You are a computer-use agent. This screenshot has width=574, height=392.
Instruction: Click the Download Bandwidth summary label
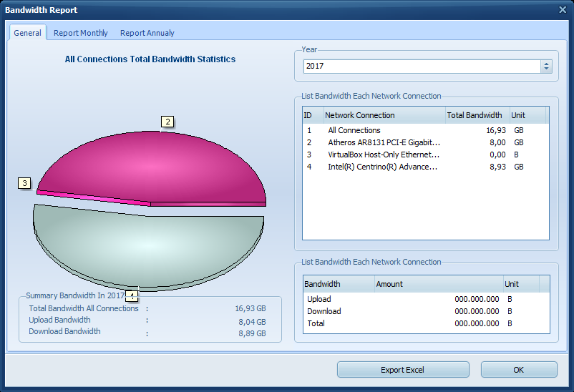click(65, 331)
